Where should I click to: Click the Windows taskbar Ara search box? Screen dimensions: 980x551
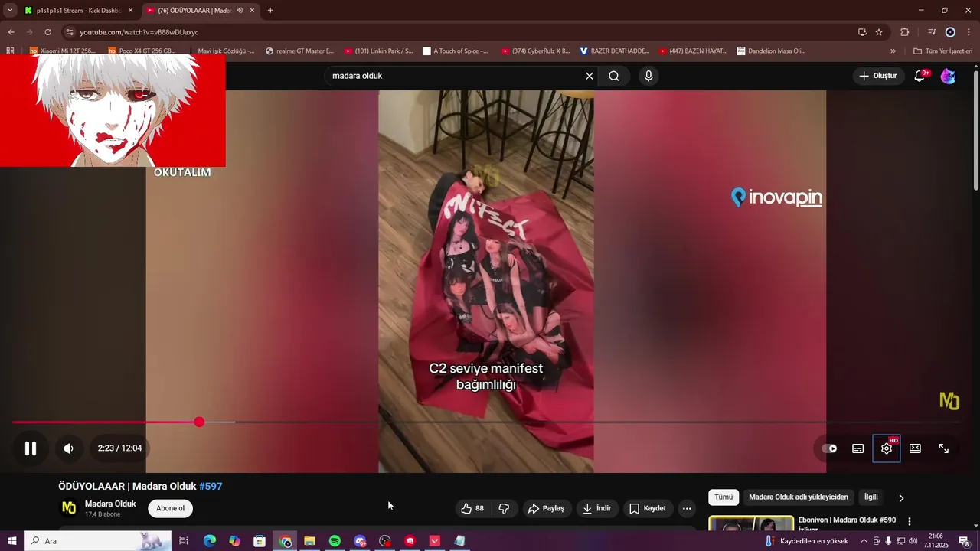tap(98, 541)
